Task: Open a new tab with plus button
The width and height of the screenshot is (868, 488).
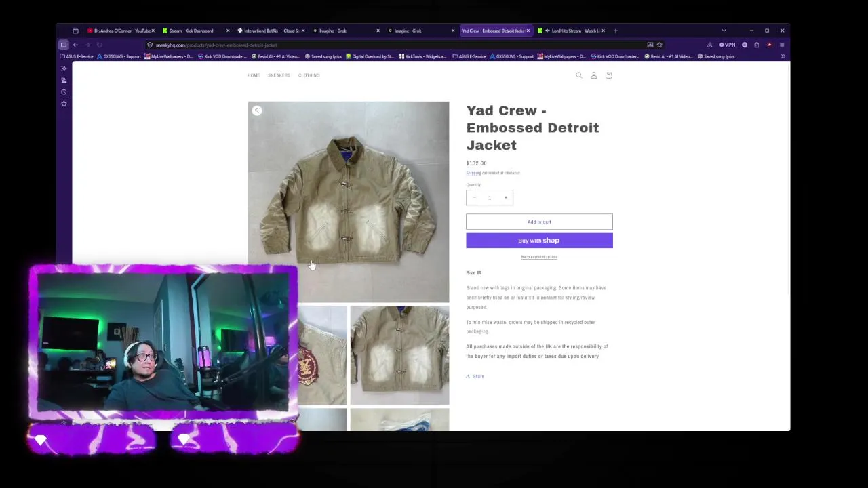Action: tap(616, 30)
